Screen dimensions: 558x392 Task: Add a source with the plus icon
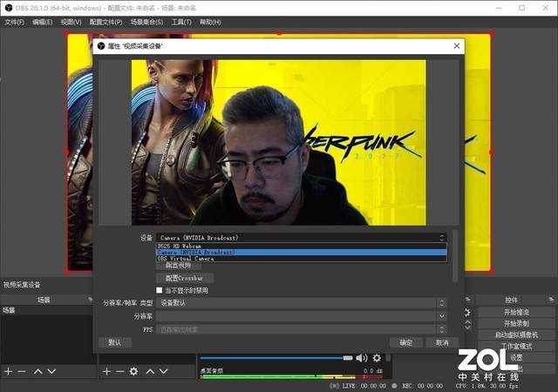pos(106,371)
